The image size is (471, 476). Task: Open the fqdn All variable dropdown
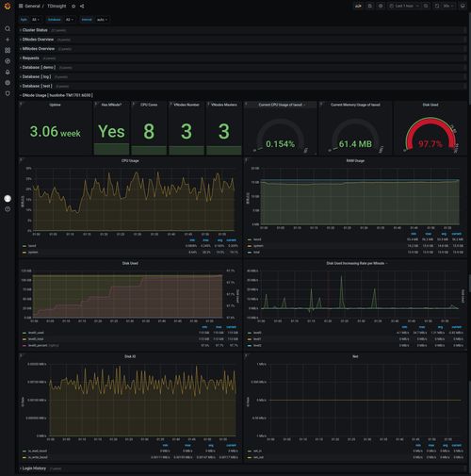click(36, 20)
